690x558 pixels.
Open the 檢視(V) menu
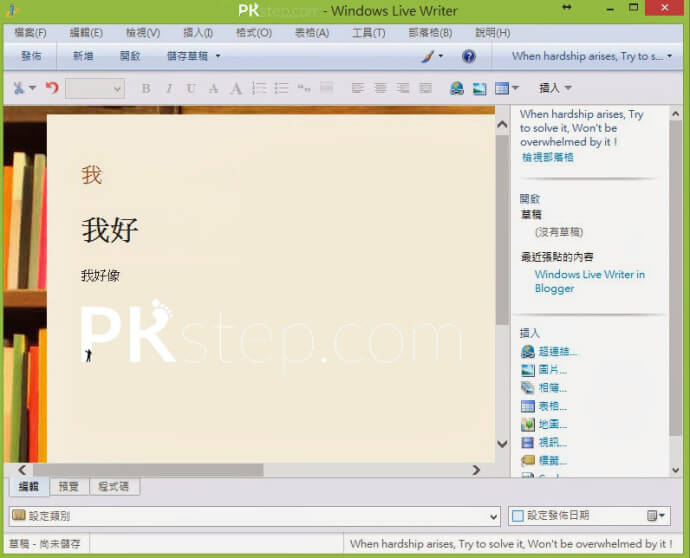click(143, 33)
